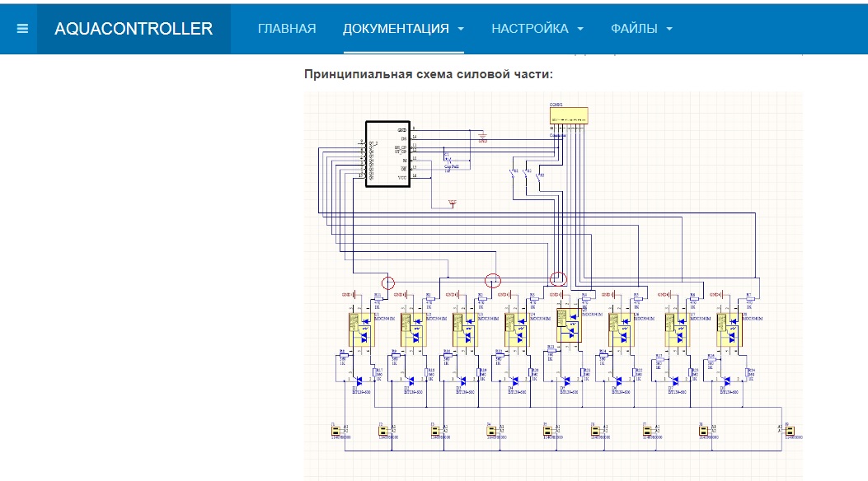Click the heading 'Принципиальная схема силовой части'
This screenshot has height=481, width=868.
(x=428, y=74)
